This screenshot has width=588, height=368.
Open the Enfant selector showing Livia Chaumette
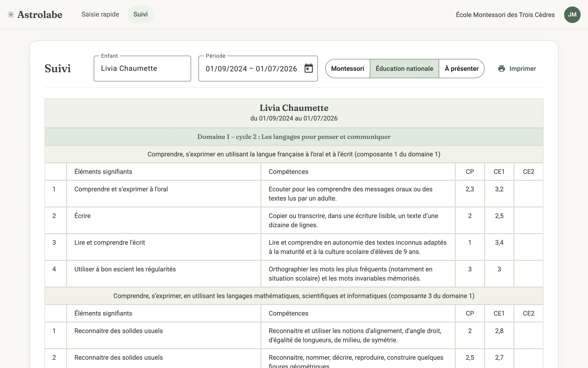click(142, 69)
